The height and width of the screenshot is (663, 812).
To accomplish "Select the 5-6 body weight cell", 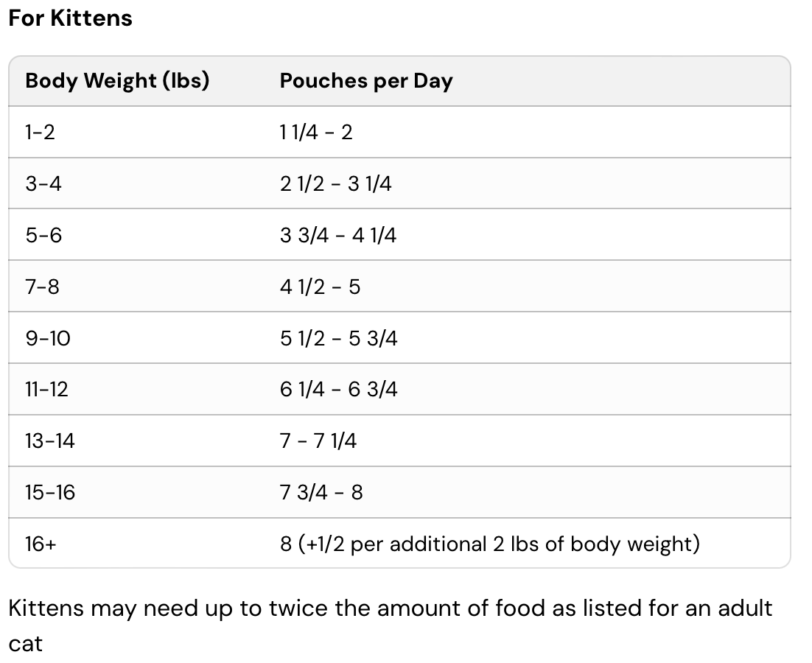I will (43, 235).
